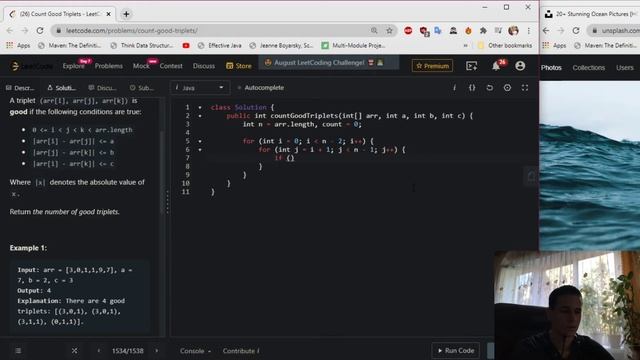Open the Problems page

pos(109,66)
